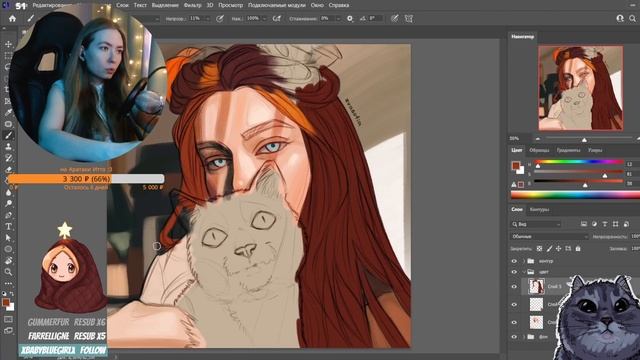This screenshot has height=360, width=640.
Task: Select the Brush tool in the toolbar
Action: point(8,135)
